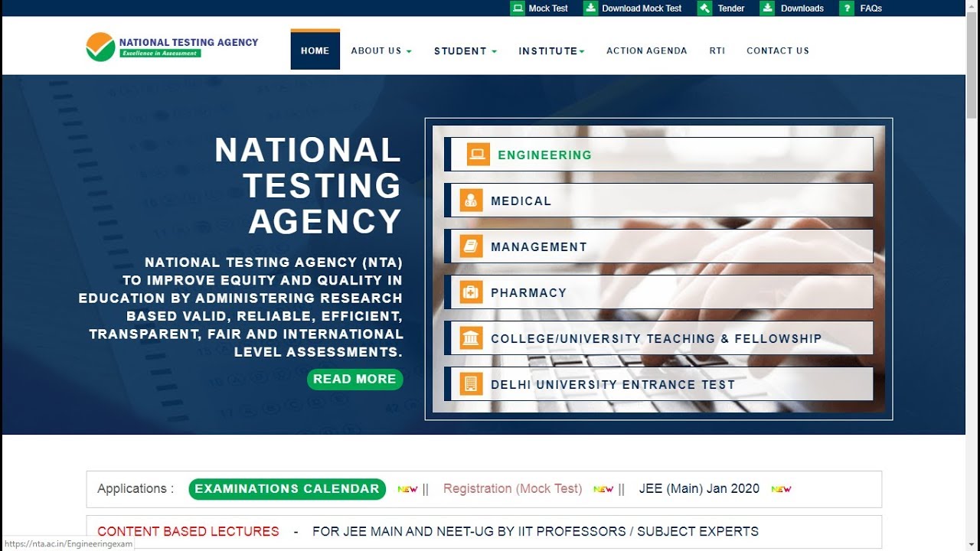The image size is (980, 551).
Task: Open the FAQs link
Action: (x=871, y=8)
